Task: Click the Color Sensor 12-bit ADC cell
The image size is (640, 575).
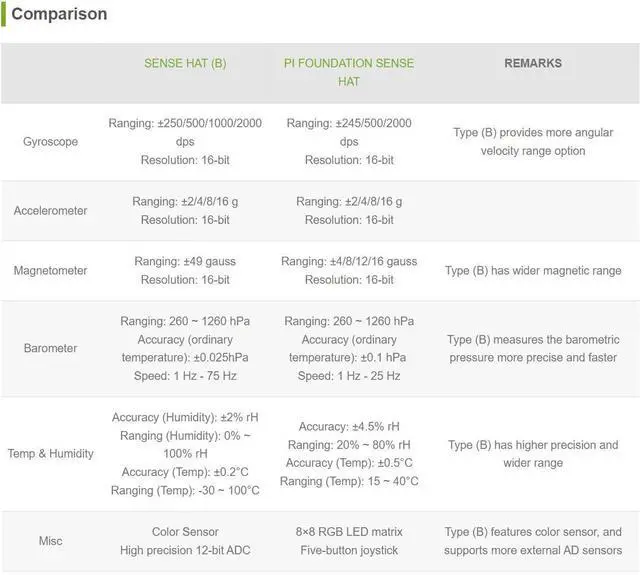Action: [x=185, y=541]
